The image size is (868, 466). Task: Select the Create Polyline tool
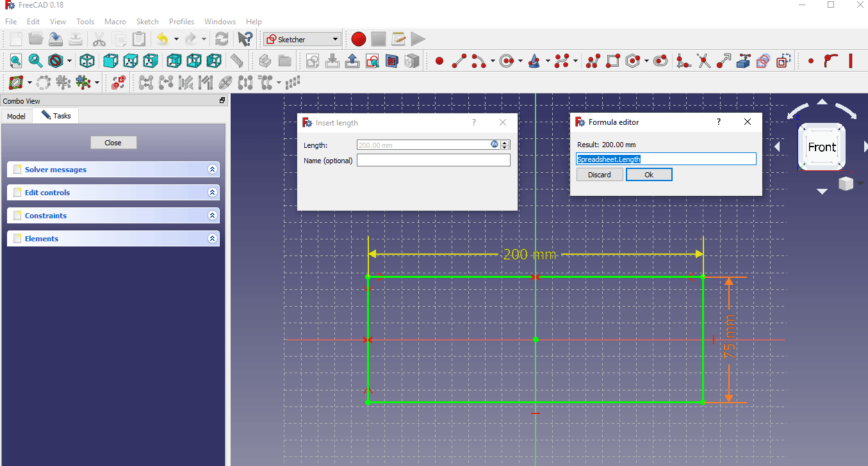tap(593, 61)
